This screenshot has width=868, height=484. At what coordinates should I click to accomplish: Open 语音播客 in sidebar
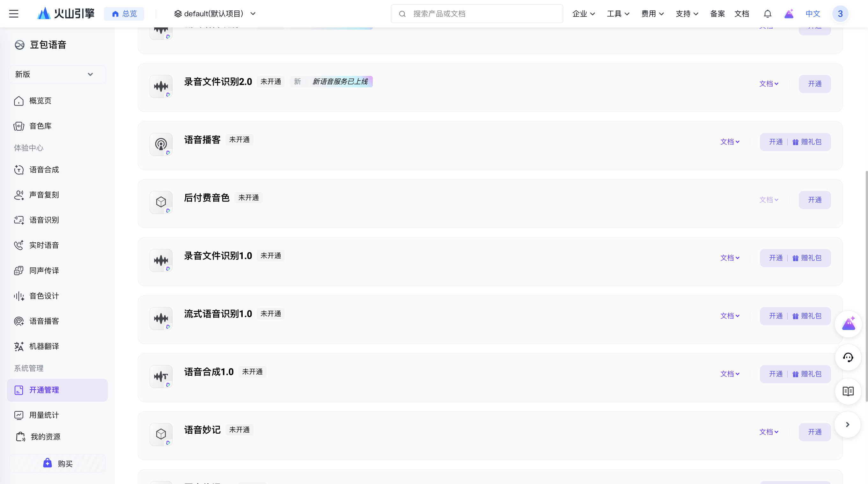click(57, 321)
